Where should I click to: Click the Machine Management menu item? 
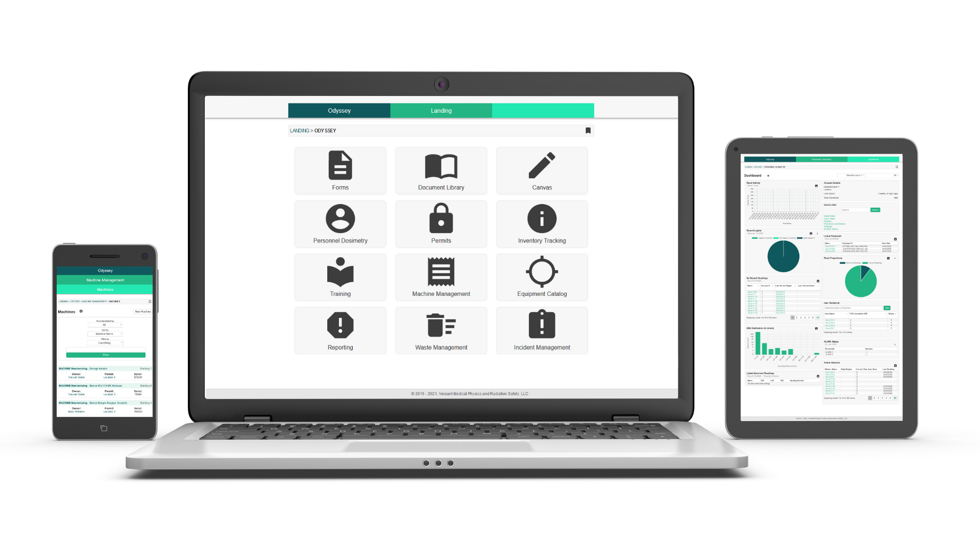coord(441,276)
